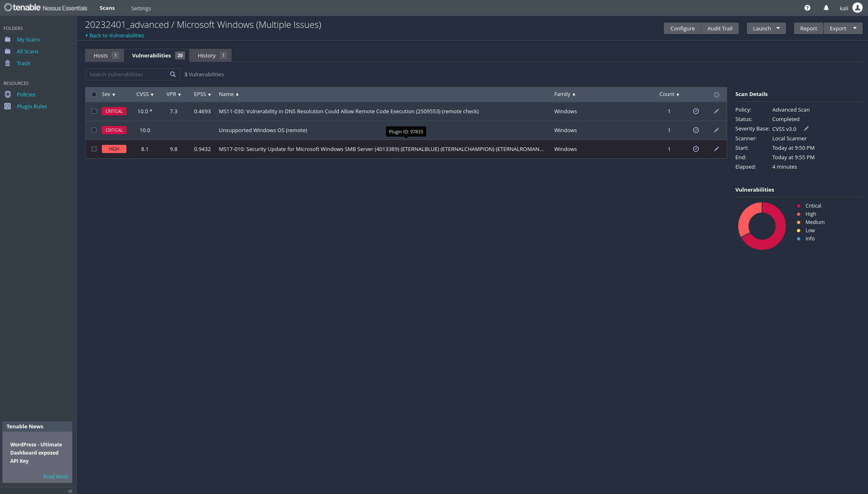868x494 pixels.
Task: Click the search magnifier icon
Action: [173, 74]
